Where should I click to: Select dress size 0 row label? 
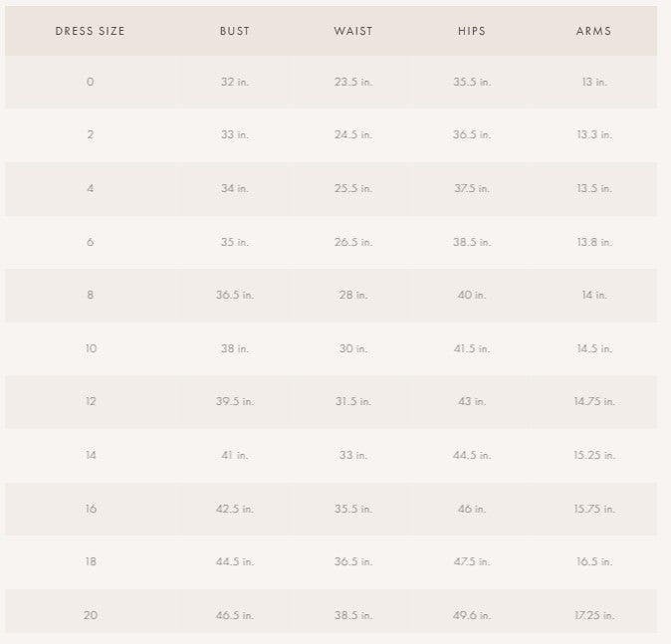pyautogui.click(x=91, y=82)
